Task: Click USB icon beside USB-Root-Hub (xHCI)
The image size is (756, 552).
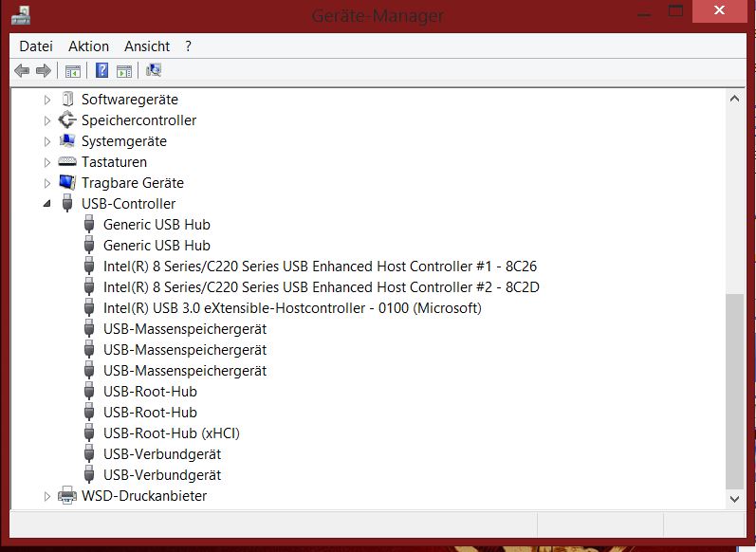Action: [89, 432]
